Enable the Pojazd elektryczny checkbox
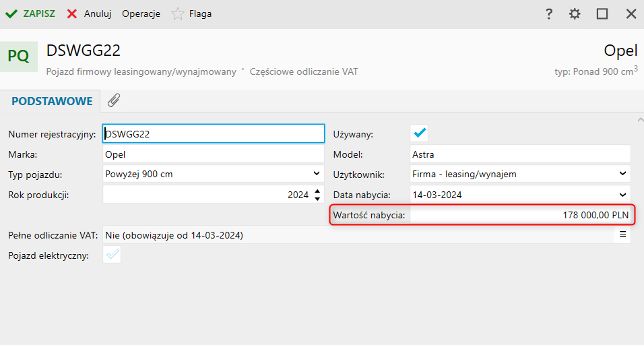This screenshot has height=345, width=644. 112,255
